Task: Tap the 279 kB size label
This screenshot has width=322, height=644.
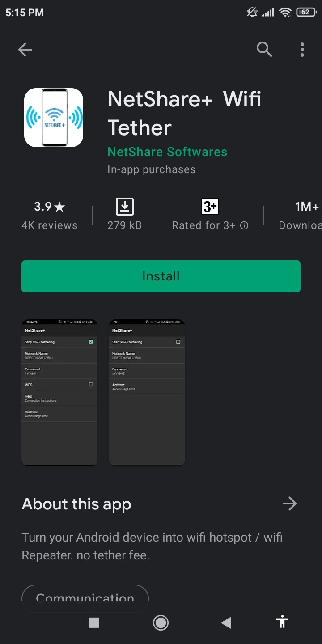Action: tap(125, 225)
